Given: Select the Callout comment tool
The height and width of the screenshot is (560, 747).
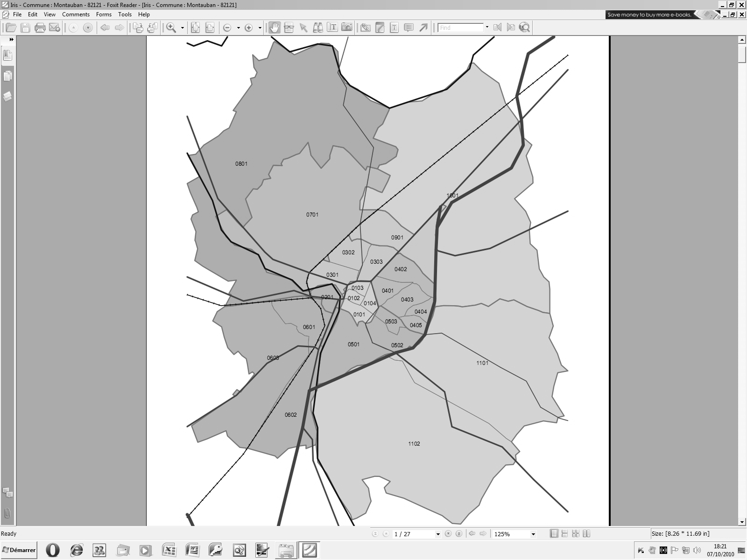Looking at the screenshot, I should [x=409, y=28].
